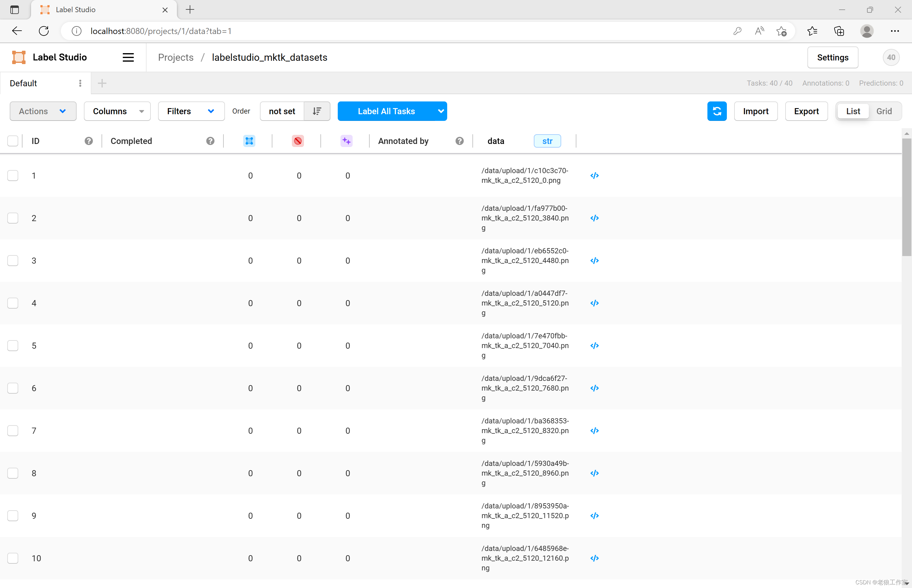The width and height of the screenshot is (912, 588).
Task: Click help icon beside Completed column
Action: tap(210, 141)
